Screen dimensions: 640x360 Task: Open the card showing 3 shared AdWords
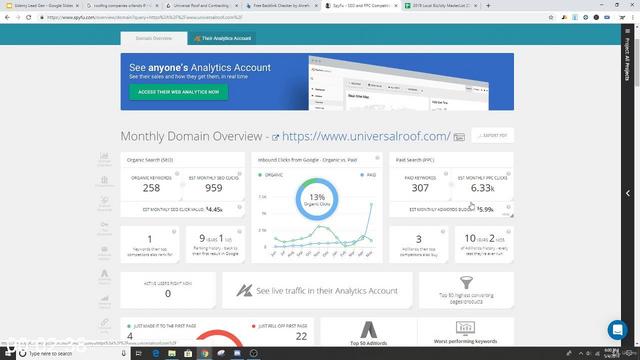tap(419, 244)
